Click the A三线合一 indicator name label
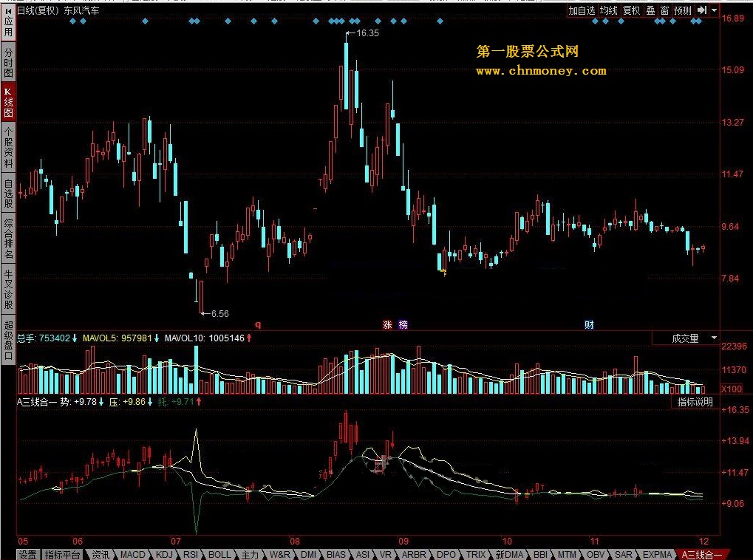This screenshot has height=560, width=753. click(x=36, y=401)
